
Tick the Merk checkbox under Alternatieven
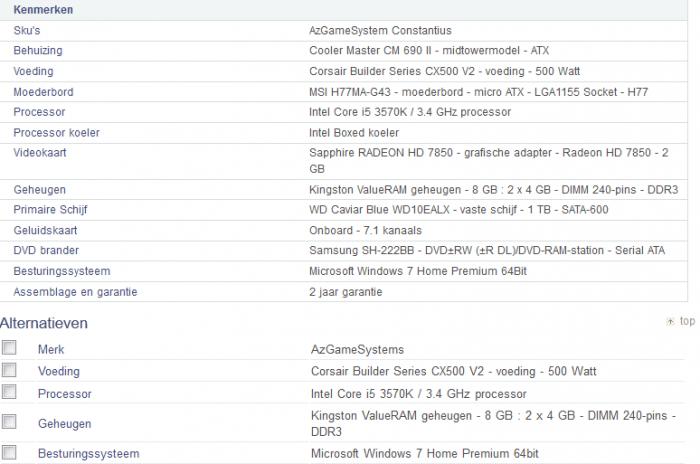(9, 347)
